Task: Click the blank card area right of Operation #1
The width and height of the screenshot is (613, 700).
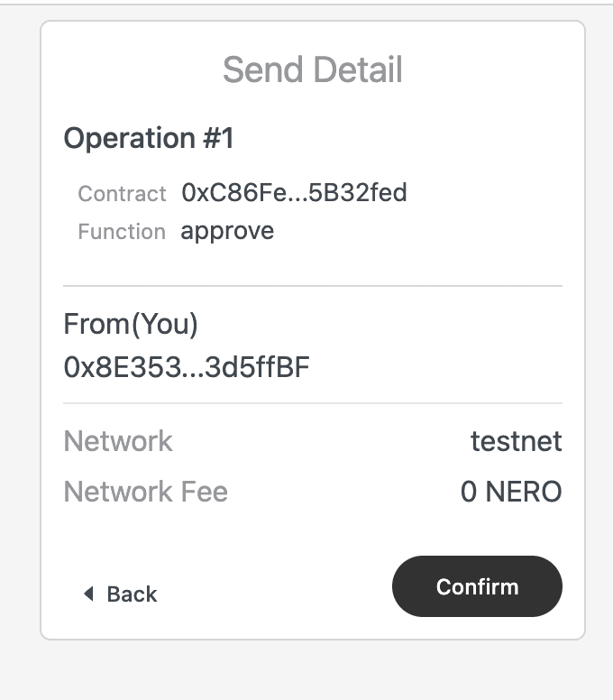Action: click(406, 139)
